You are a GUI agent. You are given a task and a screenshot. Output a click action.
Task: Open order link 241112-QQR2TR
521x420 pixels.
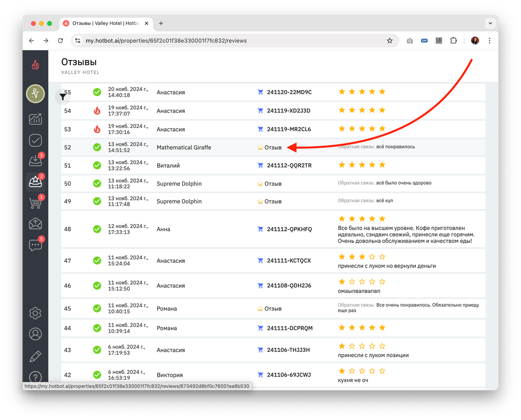(x=289, y=165)
